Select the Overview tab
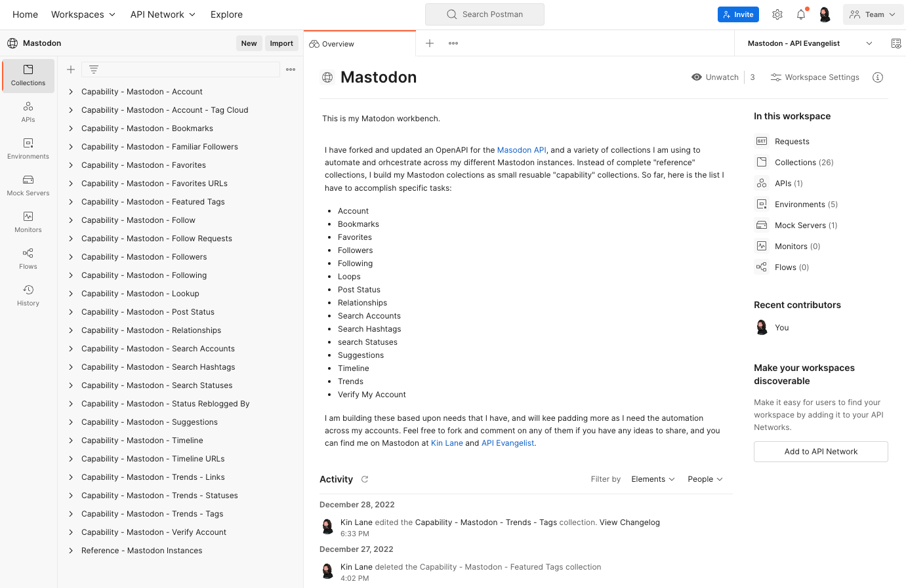Viewport: 906px width, 588px height. pos(360,43)
